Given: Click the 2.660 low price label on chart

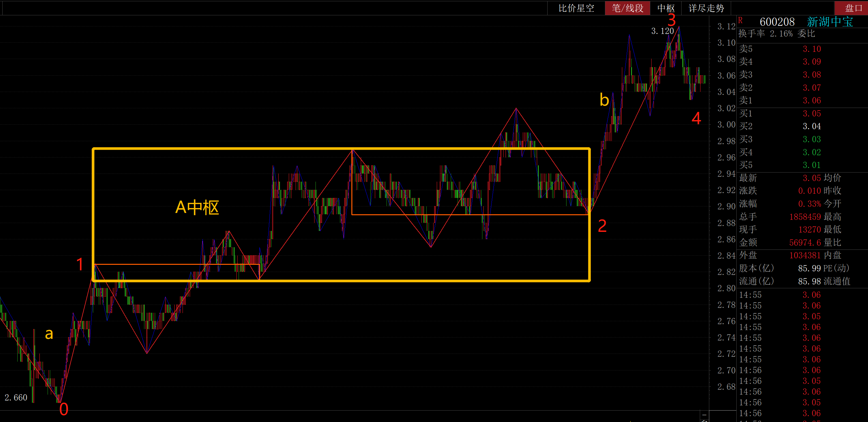Looking at the screenshot, I should (16, 398).
